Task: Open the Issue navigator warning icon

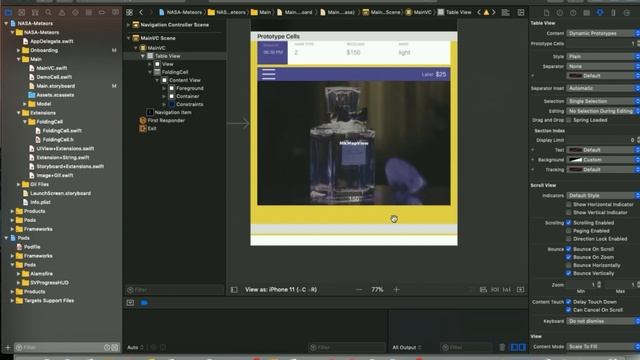Action: click(x=62, y=13)
